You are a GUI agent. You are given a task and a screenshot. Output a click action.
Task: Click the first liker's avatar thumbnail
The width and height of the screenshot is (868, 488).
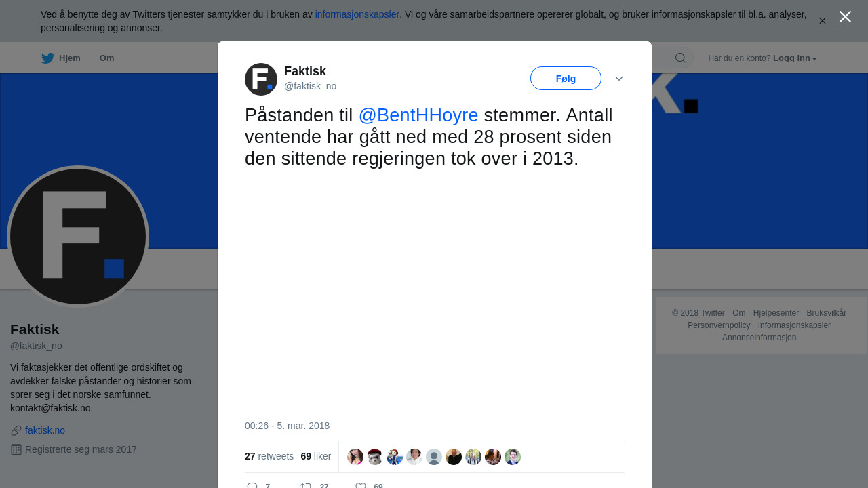coord(355,457)
